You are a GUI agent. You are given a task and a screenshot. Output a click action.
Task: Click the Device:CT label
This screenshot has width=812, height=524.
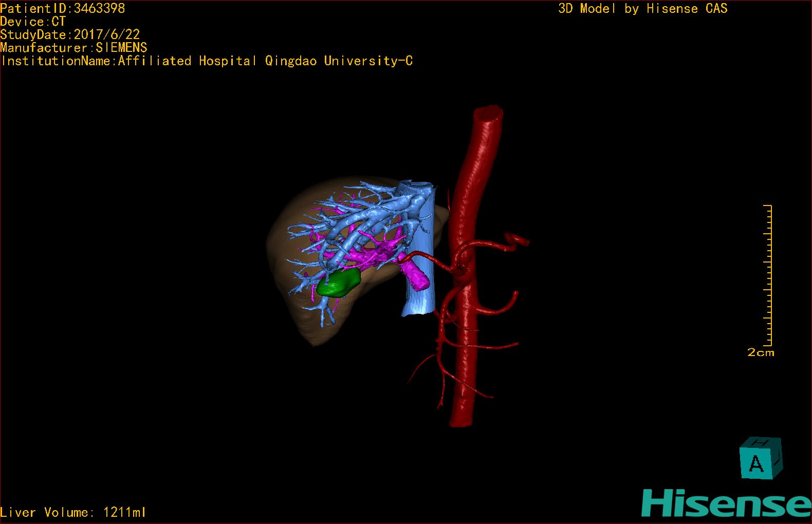(x=33, y=22)
